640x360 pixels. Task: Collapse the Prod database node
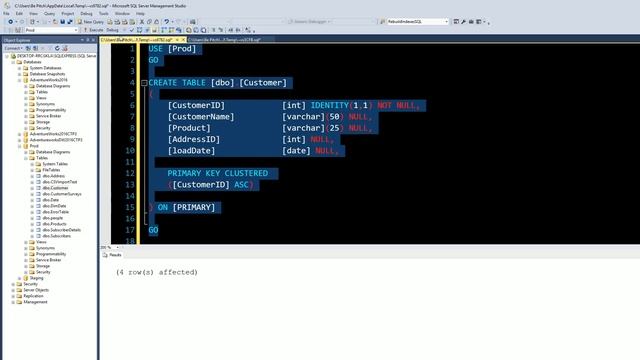click(19, 146)
